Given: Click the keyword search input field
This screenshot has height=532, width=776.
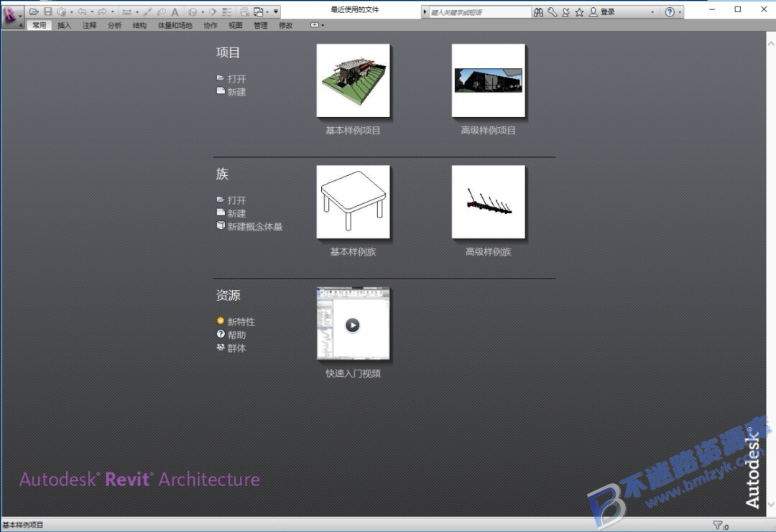Looking at the screenshot, I should [479, 12].
